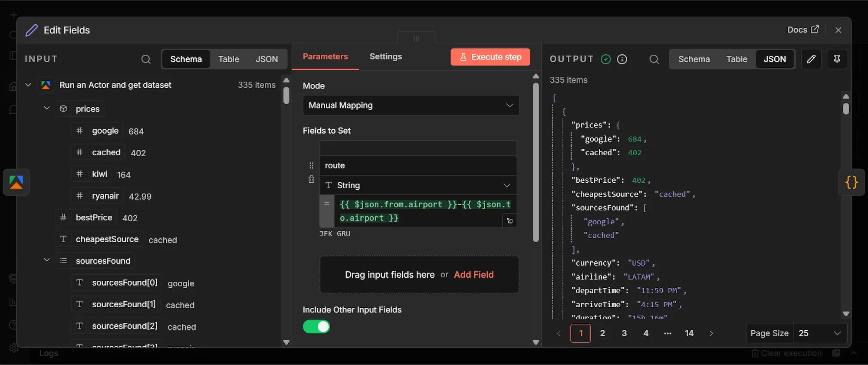
Task: Switch INPUT view to JSON
Action: pos(266,59)
